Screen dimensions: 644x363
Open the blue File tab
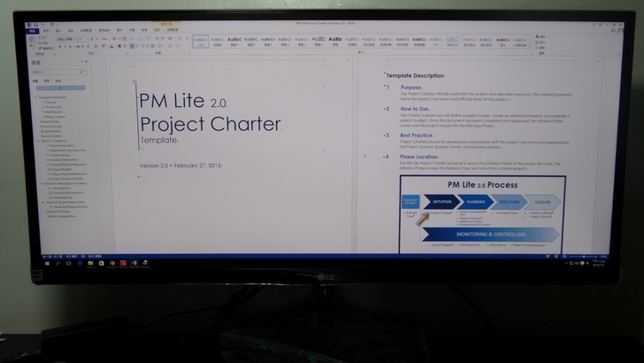pos(32,31)
